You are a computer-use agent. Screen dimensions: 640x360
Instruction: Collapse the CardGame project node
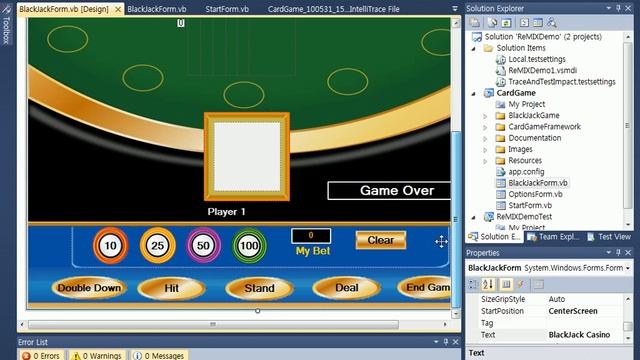473,93
